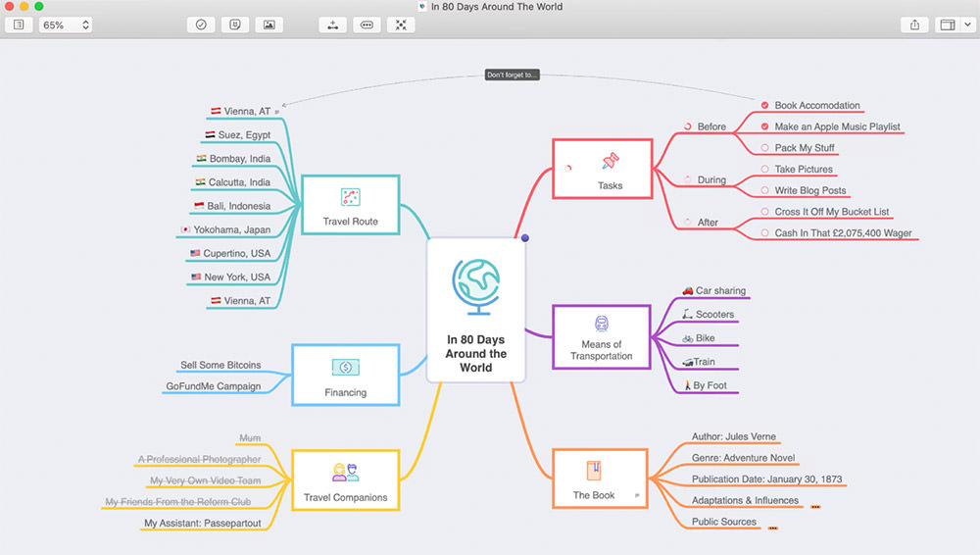Toggle the outline sidebar button in the toolbar

point(19,25)
